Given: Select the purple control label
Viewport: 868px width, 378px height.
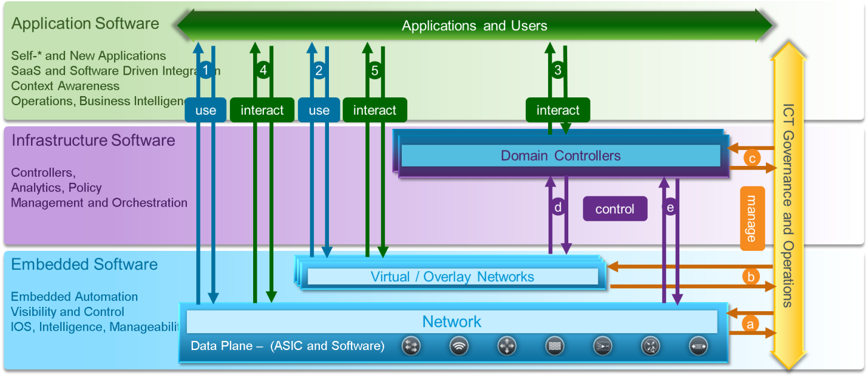Looking at the screenshot, I should (x=615, y=209).
